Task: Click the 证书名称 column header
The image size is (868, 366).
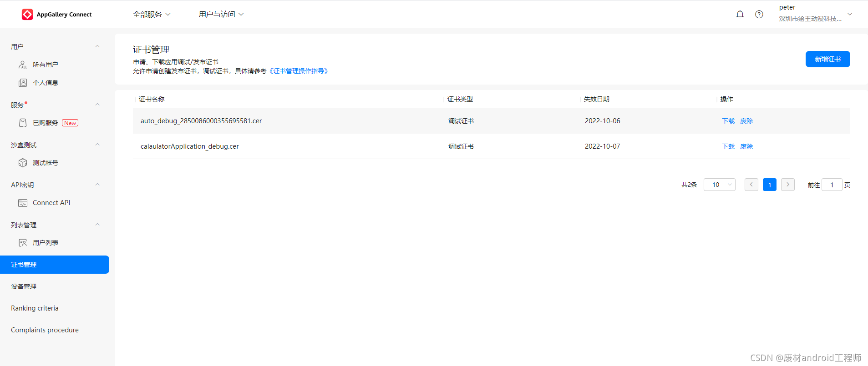Action: click(152, 99)
